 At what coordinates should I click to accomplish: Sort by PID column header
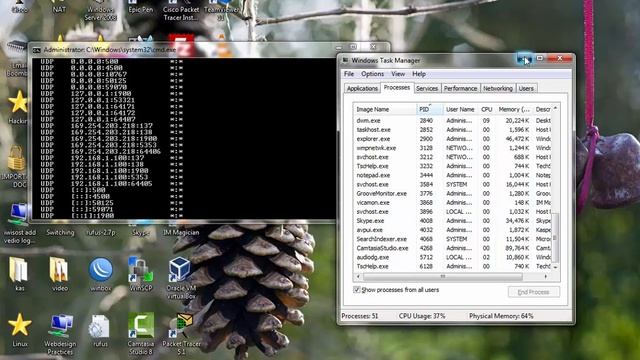429,109
